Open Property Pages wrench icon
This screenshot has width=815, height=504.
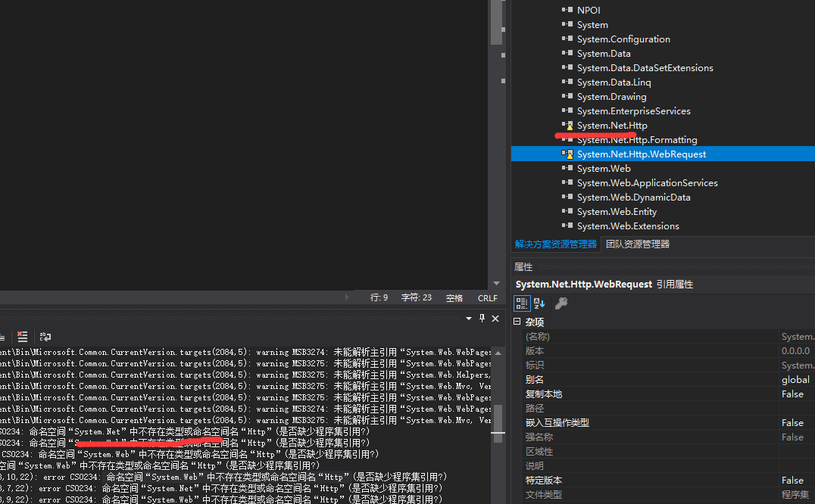point(561,303)
